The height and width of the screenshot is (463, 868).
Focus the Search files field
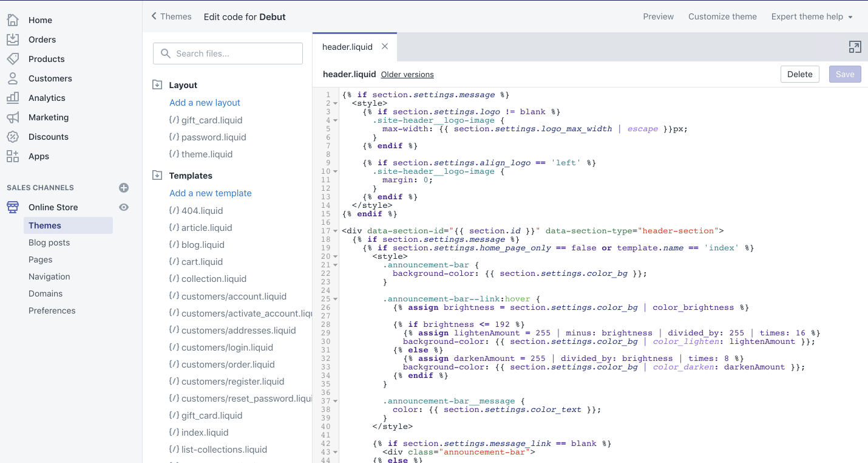click(x=228, y=53)
